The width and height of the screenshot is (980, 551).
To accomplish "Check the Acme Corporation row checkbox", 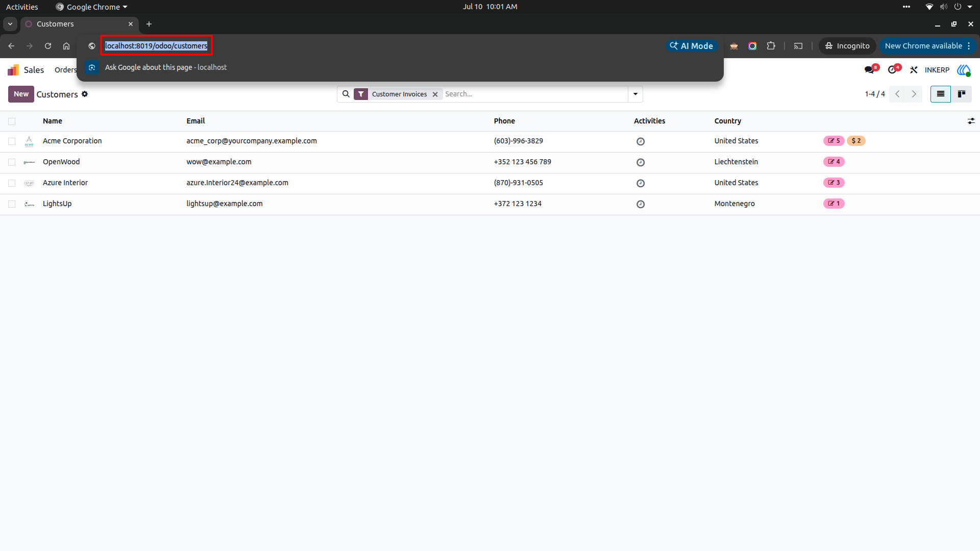I will tap(12, 141).
